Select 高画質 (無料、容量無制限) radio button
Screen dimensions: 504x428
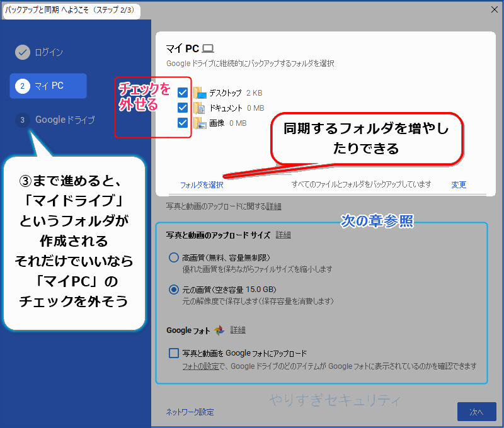point(174,257)
